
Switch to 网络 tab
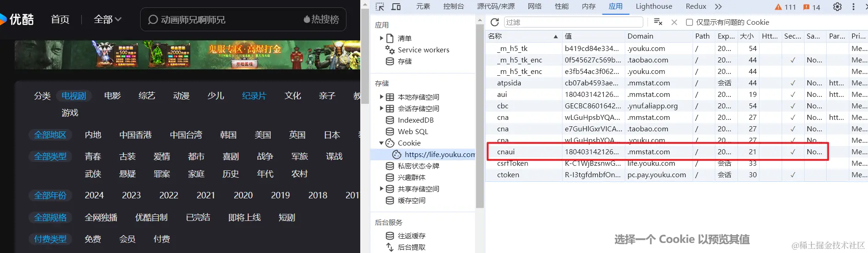click(x=534, y=6)
